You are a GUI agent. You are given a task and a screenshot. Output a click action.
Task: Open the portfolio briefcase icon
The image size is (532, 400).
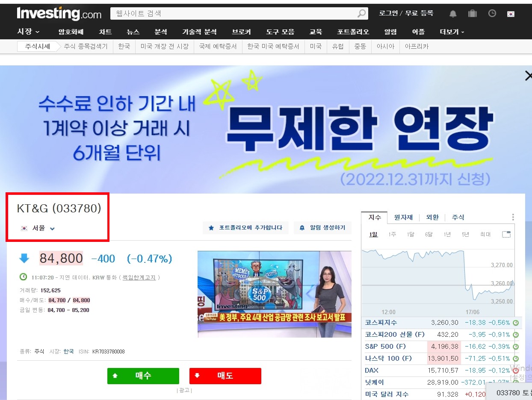(473, 14)
